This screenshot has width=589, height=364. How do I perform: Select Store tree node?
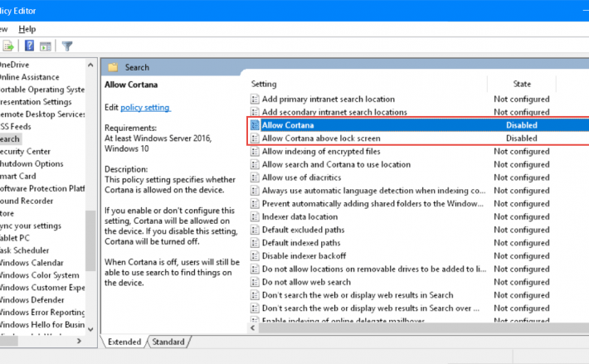click(x=7, y=213)
